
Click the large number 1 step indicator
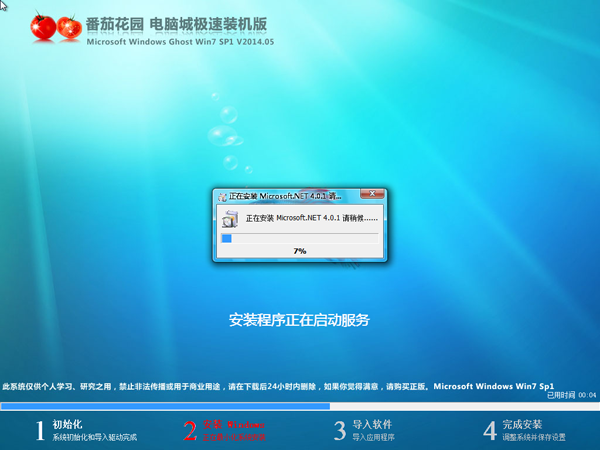click(x=40, y=430)
